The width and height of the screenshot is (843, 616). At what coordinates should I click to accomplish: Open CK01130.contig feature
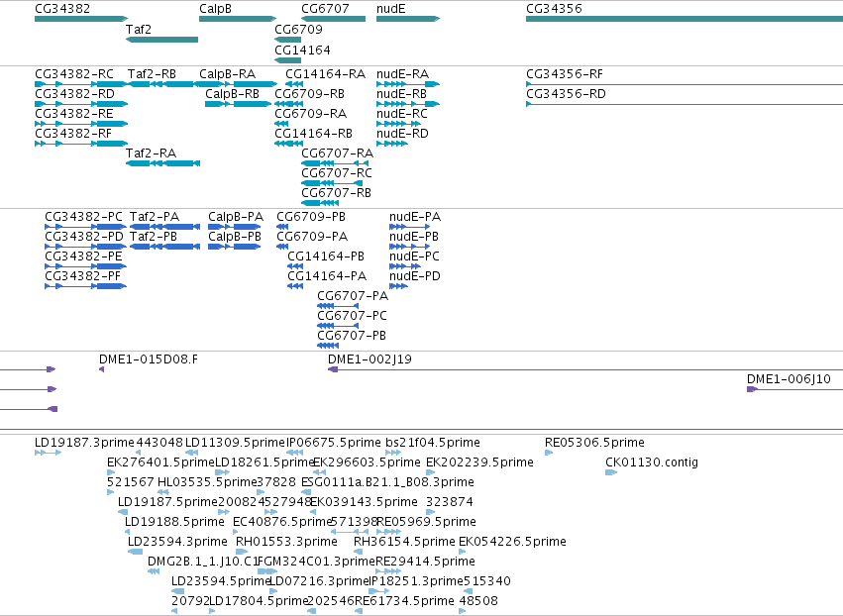click(x=652, y=462)
